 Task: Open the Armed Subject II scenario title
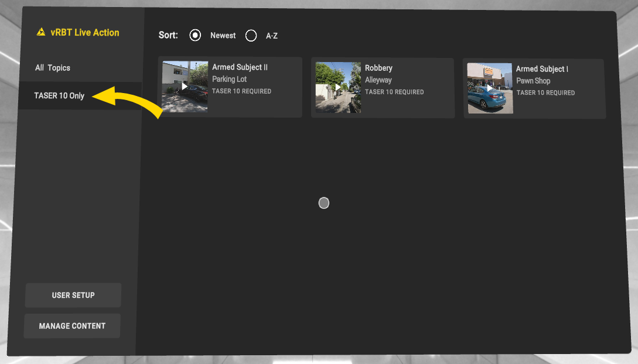pyautogui.click(x=240, y=67)
